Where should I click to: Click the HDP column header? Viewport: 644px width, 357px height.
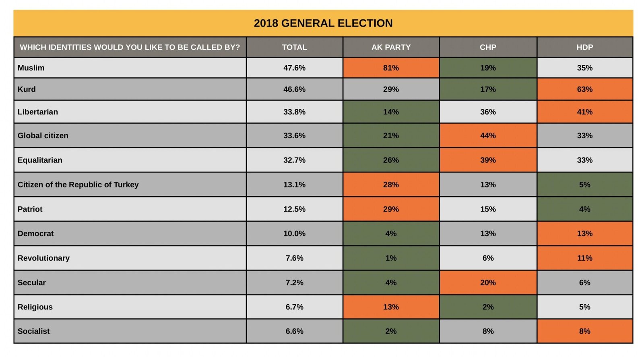coord(584,47)
